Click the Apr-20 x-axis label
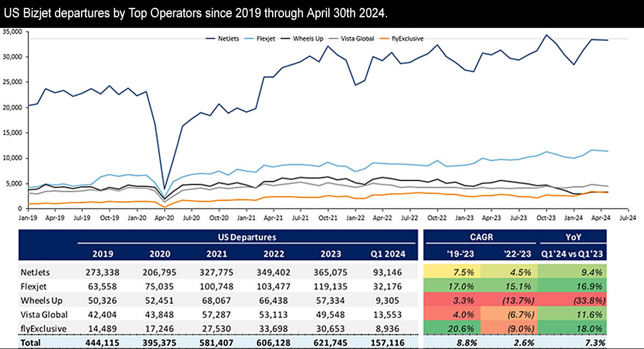 click(x=165, y=218)
